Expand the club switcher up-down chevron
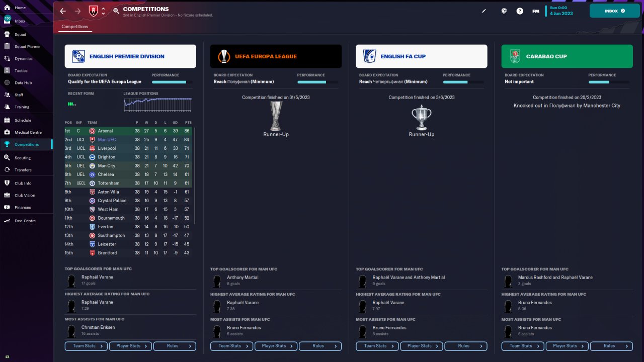 [103, 11]
